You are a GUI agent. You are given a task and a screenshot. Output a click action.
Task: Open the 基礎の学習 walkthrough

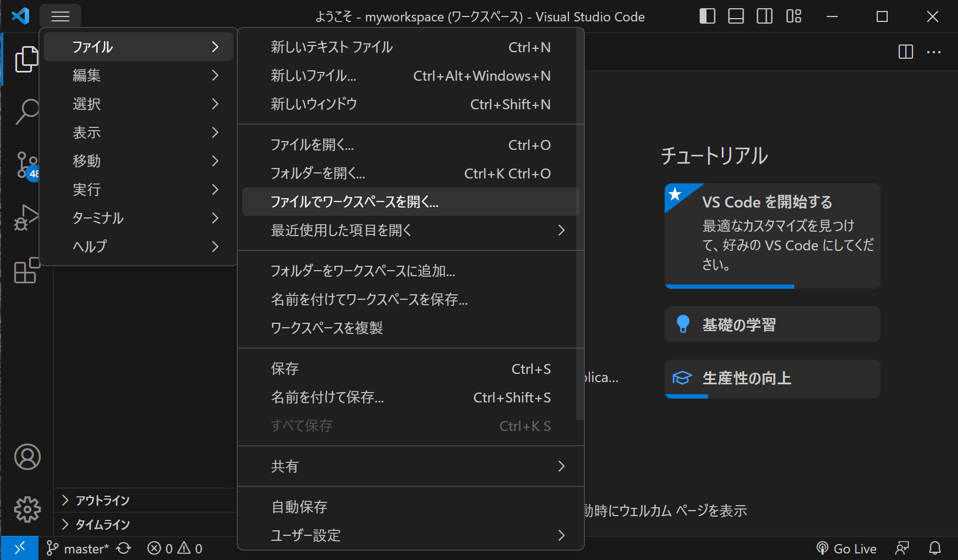[772, 324]
